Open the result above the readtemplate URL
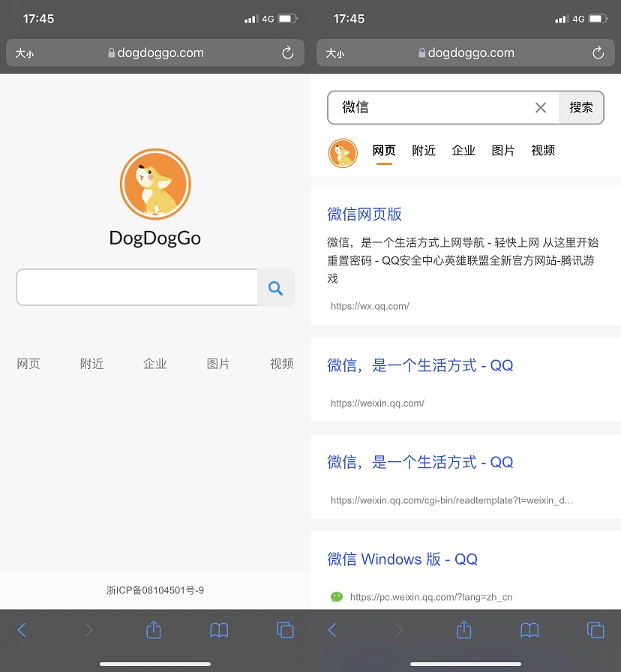Screen dimensions: 621x672 [420, 463]
